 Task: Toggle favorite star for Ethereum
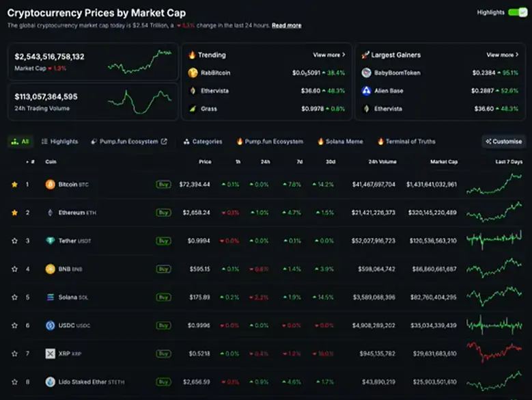[x=14, y=213]
